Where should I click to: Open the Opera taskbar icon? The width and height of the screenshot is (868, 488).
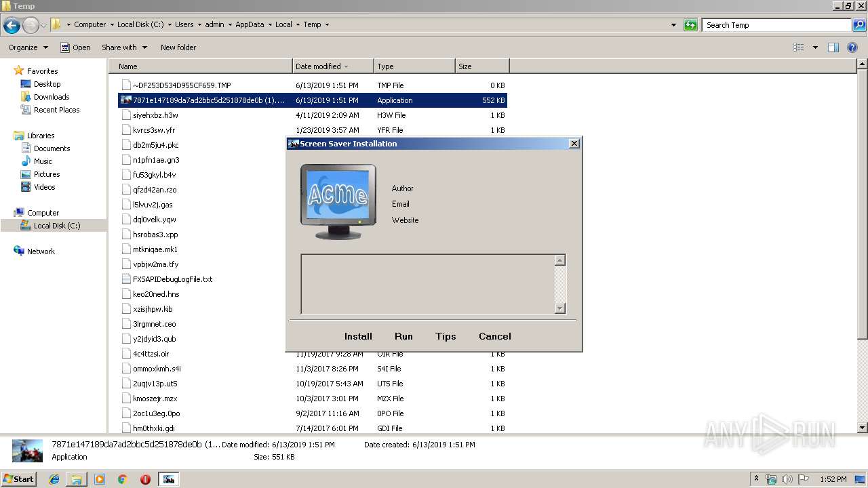tap(145, 479)
